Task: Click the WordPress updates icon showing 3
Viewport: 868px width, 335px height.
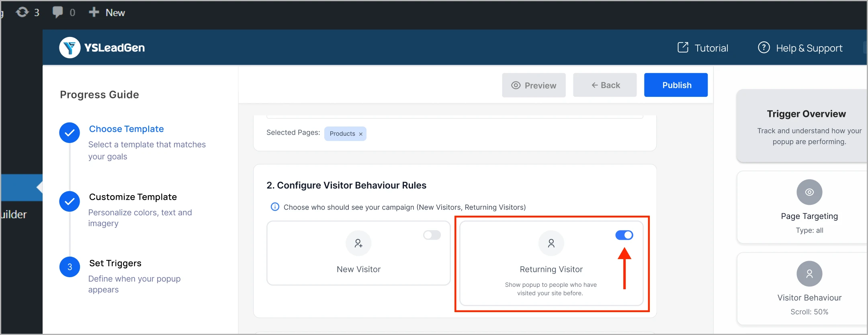Action: pyautogui.click(x=27, y=12)
